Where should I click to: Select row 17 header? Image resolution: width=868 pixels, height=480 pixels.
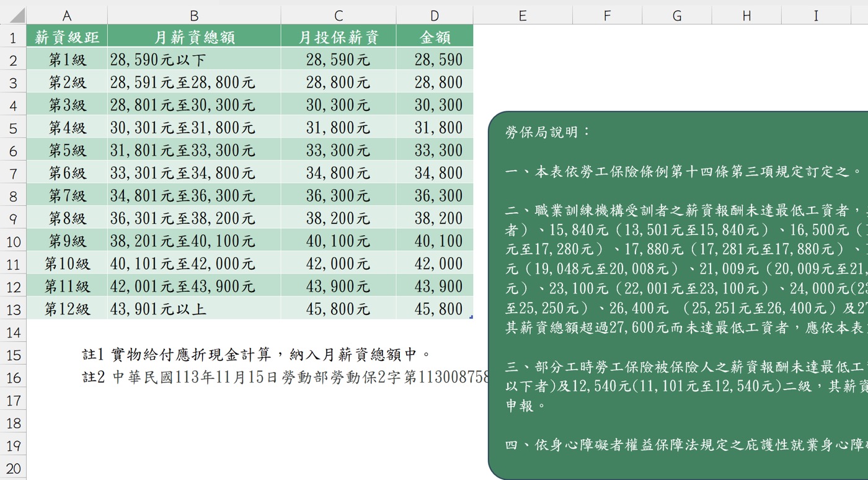[x=13, y=400]
